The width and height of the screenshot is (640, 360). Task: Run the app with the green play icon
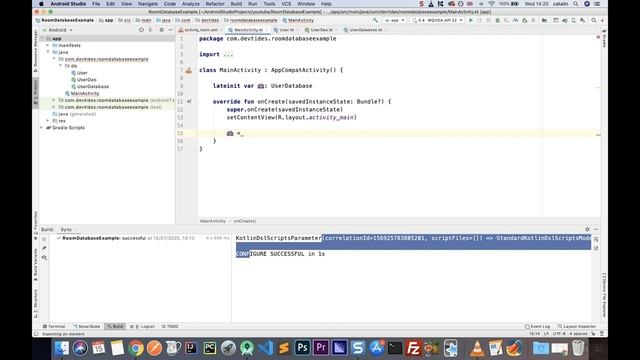(471, 20)
